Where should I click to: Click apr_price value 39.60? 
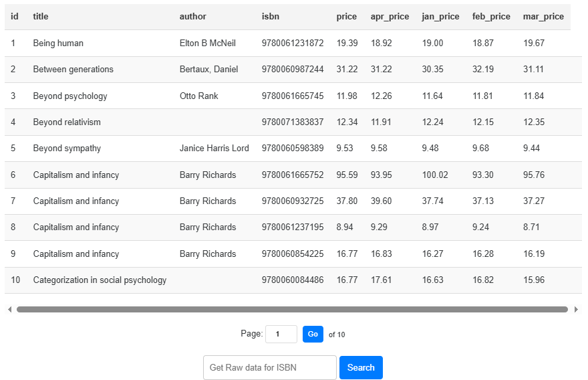(382, 201)
